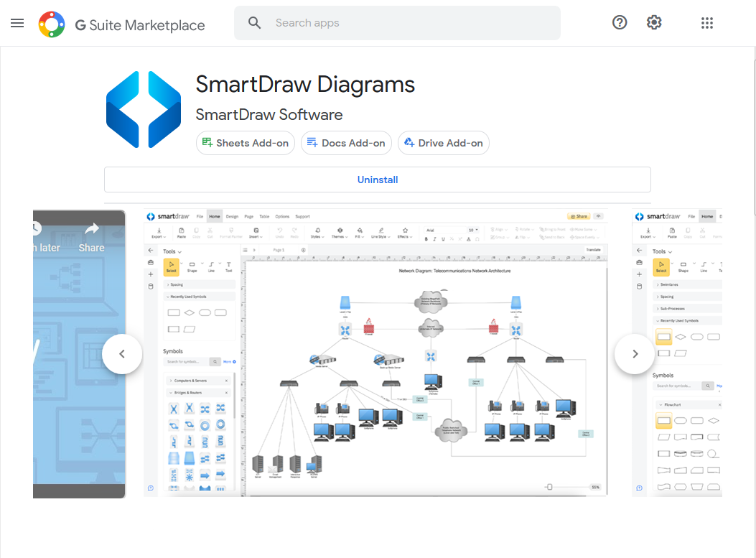756x558 pixels.
Task: Click the G Suite Marketplace colorful logo
Action: (x=52, y=24)
